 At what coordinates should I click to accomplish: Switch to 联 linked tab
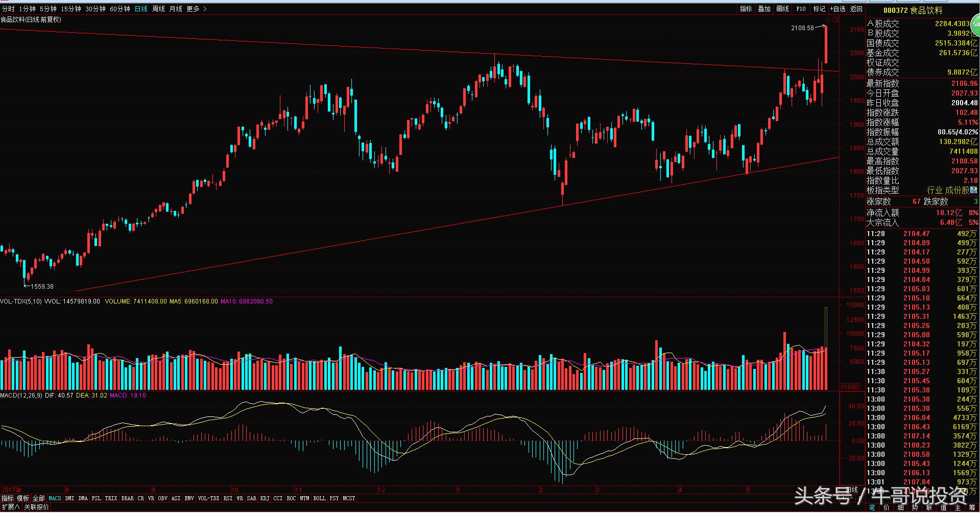929,507
